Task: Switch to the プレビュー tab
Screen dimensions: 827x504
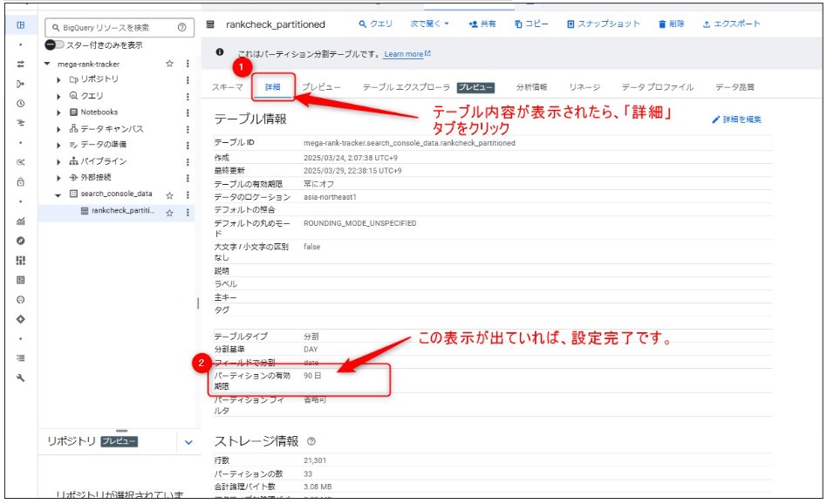Action: click(x=321, y=87)
